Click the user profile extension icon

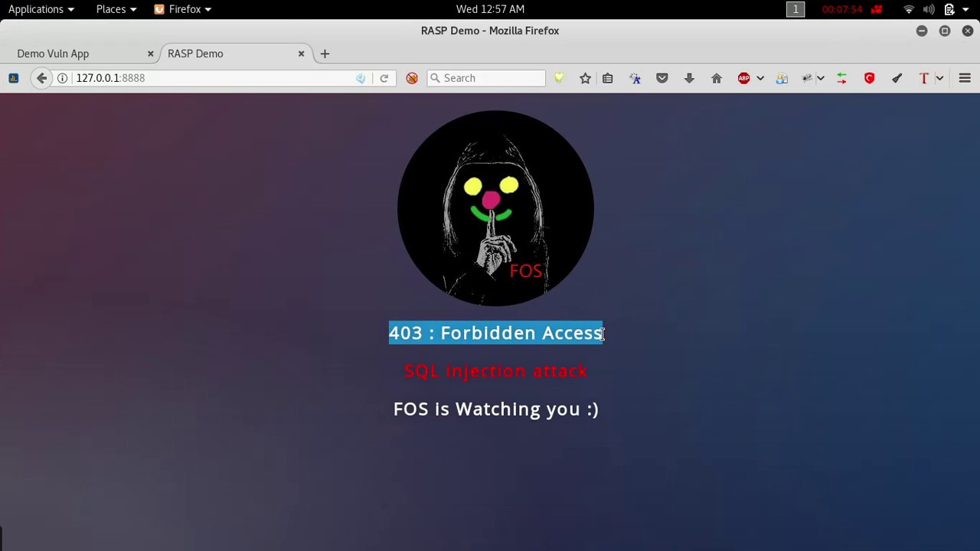coord(782,78)
